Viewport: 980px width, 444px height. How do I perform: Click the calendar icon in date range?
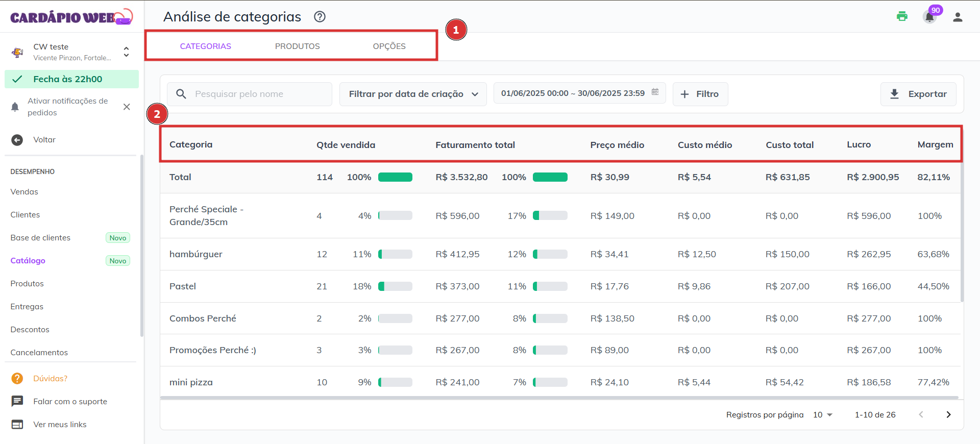coord(655,92)
